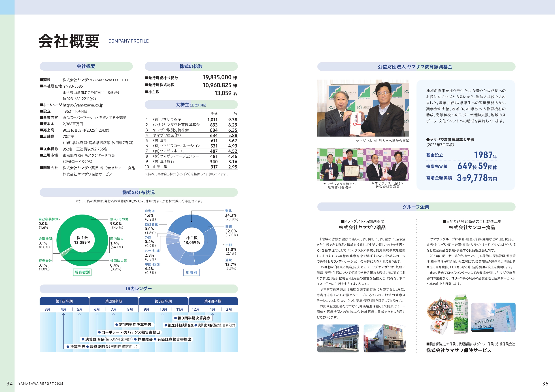Click the "第2四半期決算発表" calendar event
This screenshot has width=555, height=392.
pos(181,325)
